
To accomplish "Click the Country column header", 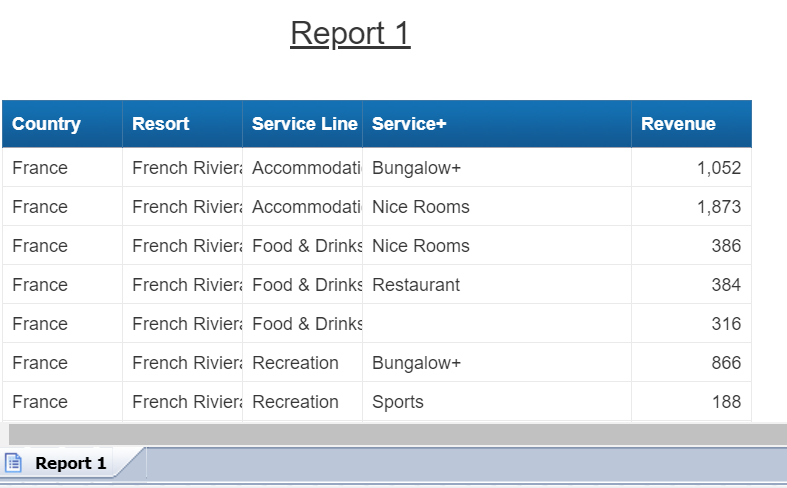I will click(46, 124).
